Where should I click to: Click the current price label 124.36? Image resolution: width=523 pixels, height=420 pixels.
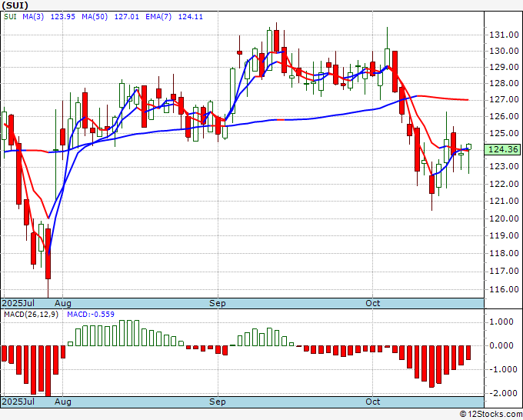[503, 149]
